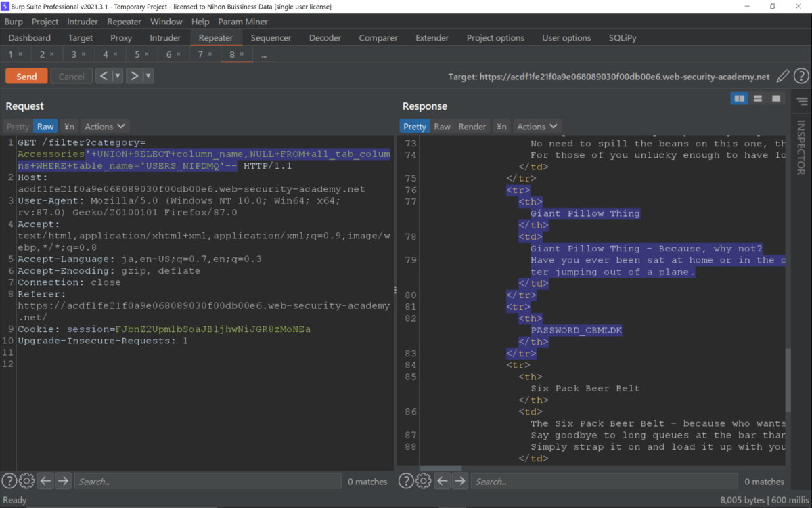The image size is (812, 508).
Task: Switch Request view to Raw
Action: [x=45, y=127]
